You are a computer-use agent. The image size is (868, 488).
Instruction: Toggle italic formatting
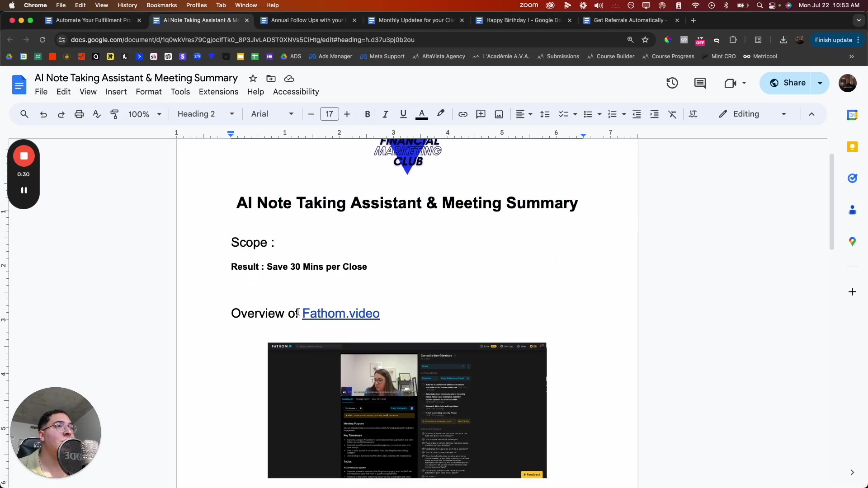coord(385,114)
